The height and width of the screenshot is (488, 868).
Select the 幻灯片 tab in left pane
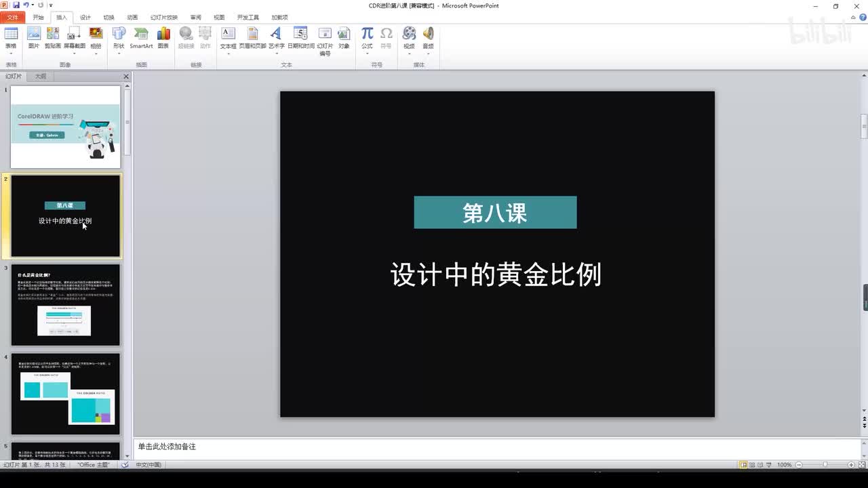tap(14, 77)
